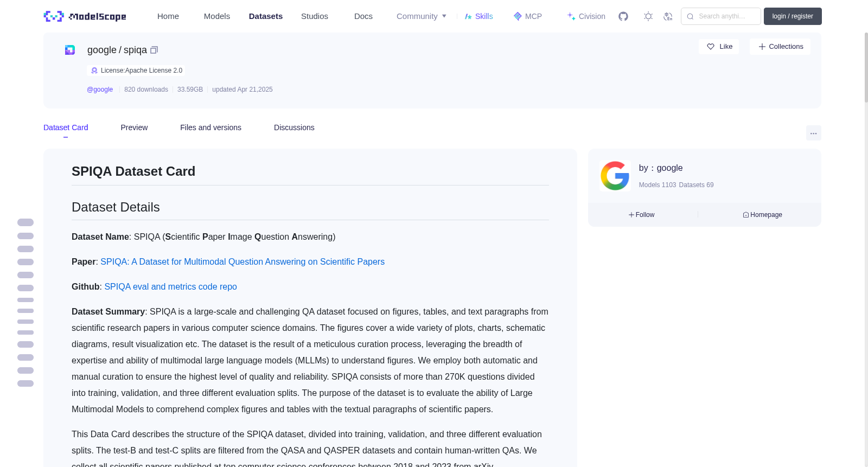868x467 pixels.
Task: Click the Datasets 69 count
Action: tap(696, 185)
